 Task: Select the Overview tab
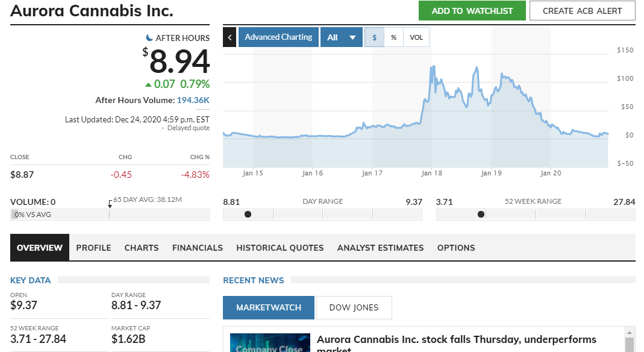coord(39,248)
